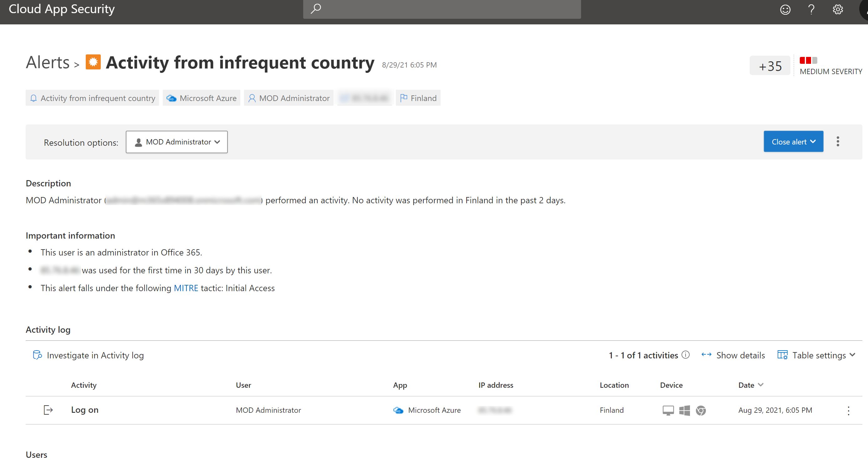Click the orange alert type icon
Screen dimensions: 868x460
point(93,62)
